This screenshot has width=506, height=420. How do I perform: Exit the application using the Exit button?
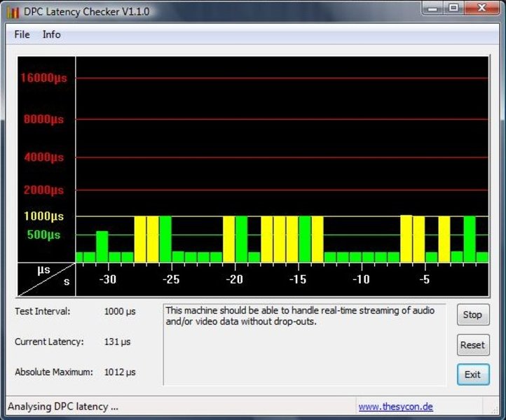pos(472,374)
